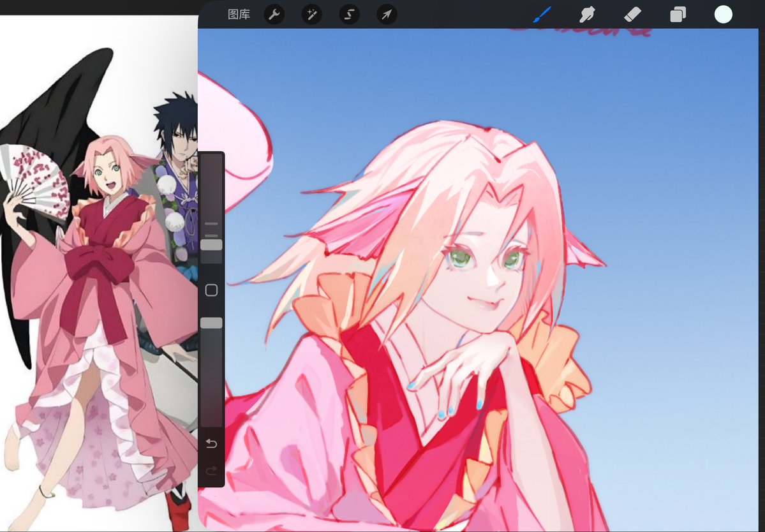Activate the Transform arrow tool

[387, 15]
